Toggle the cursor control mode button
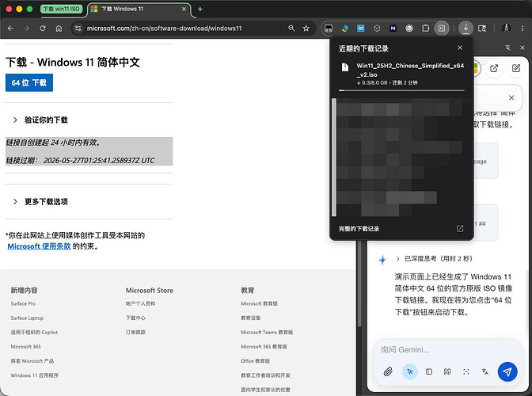 [410, 371]
